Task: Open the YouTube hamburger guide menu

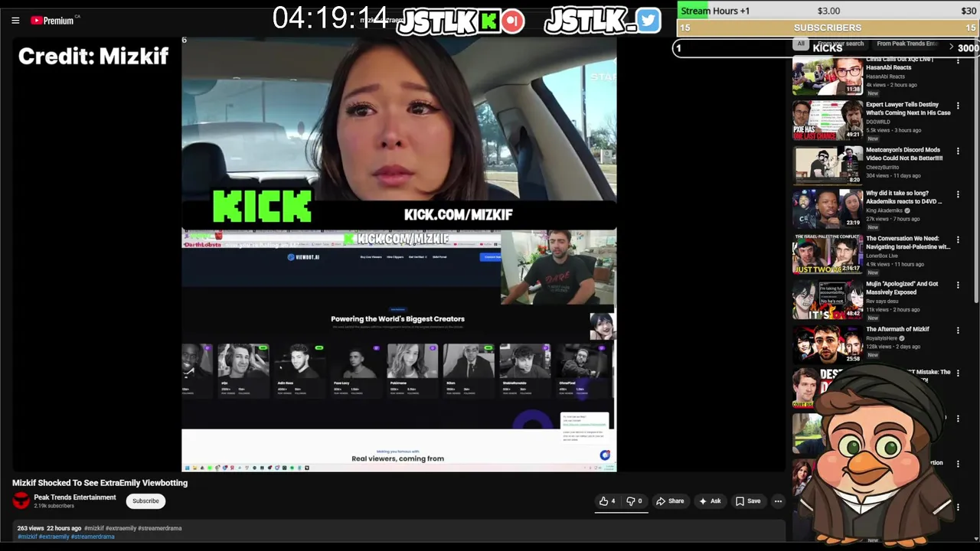Action: click(x=15, y=21)
